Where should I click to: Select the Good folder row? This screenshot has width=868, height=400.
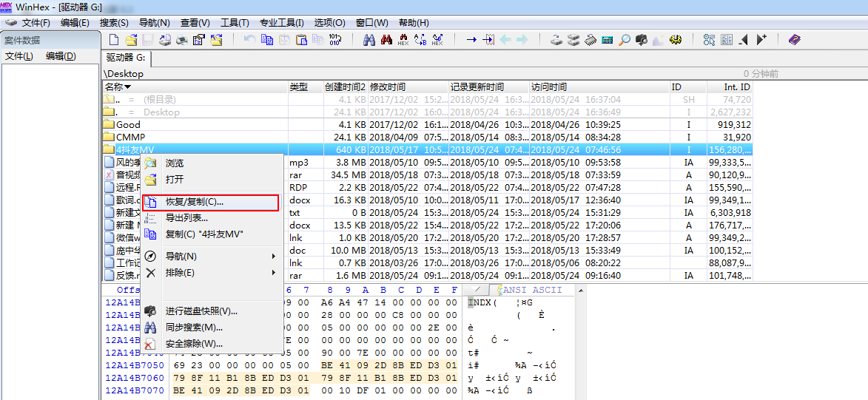tap(428, 124)
